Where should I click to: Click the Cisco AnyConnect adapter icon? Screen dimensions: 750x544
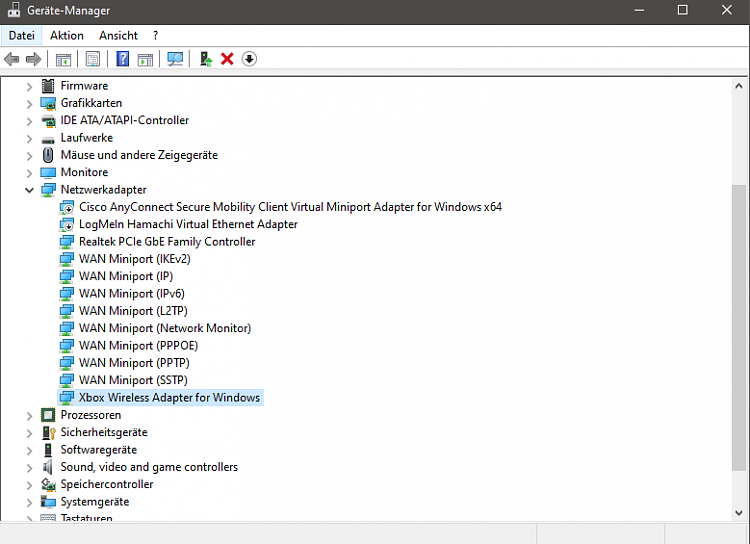coord(66,208)
